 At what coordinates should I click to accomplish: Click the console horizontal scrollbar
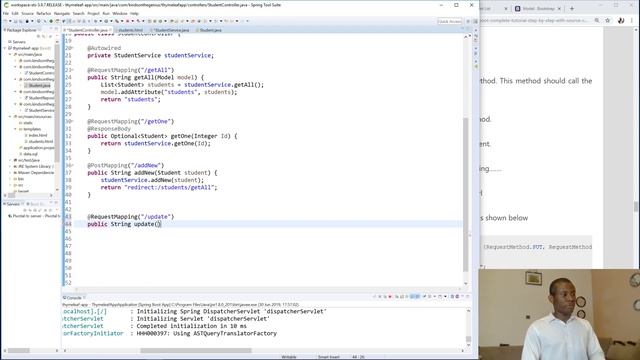pyautogui.click(x=196, y=351)
